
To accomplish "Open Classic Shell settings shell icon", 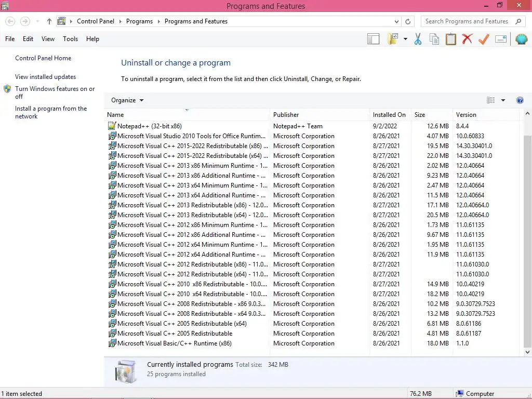I will 521,39.
